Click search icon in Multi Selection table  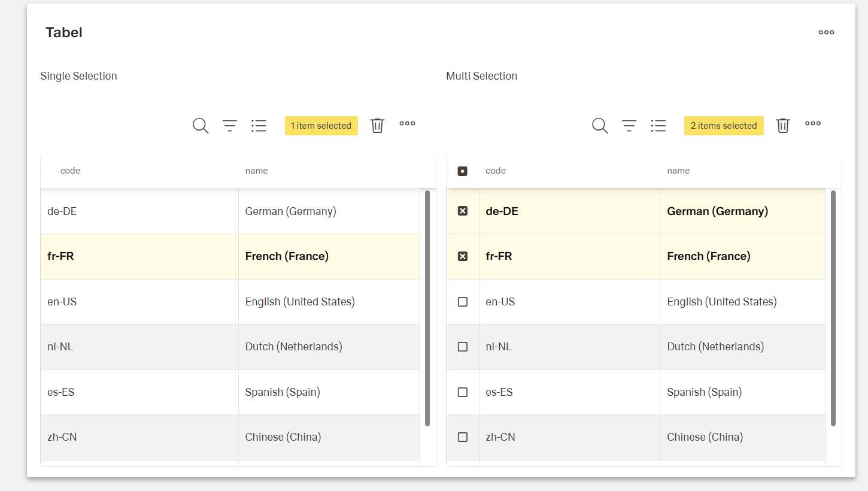click(x=600, y=126)
